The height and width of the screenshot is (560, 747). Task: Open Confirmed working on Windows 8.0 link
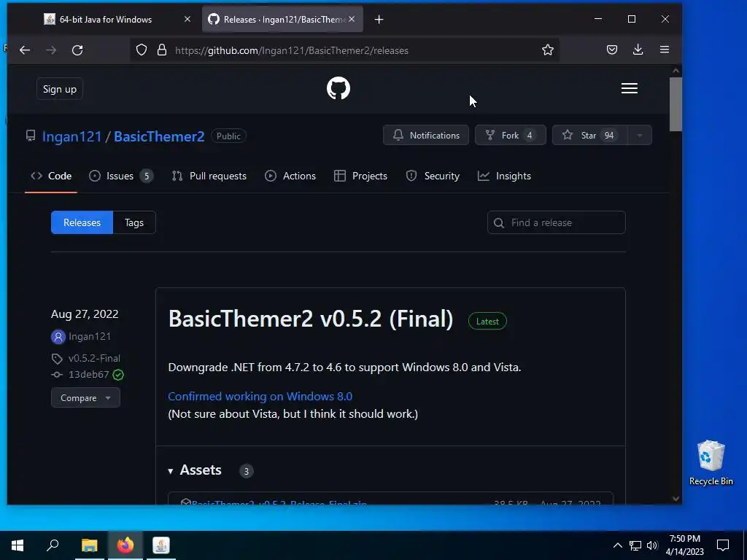click(x=260, y=396)
